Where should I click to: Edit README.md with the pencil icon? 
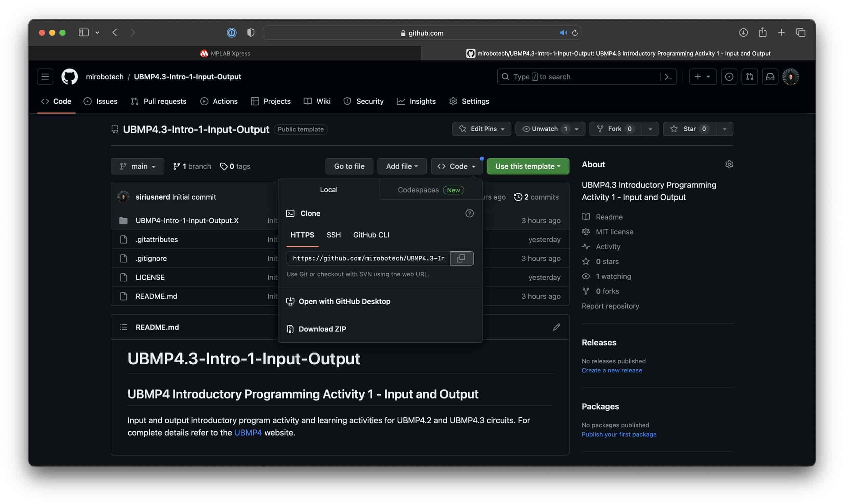pos(556,327)
